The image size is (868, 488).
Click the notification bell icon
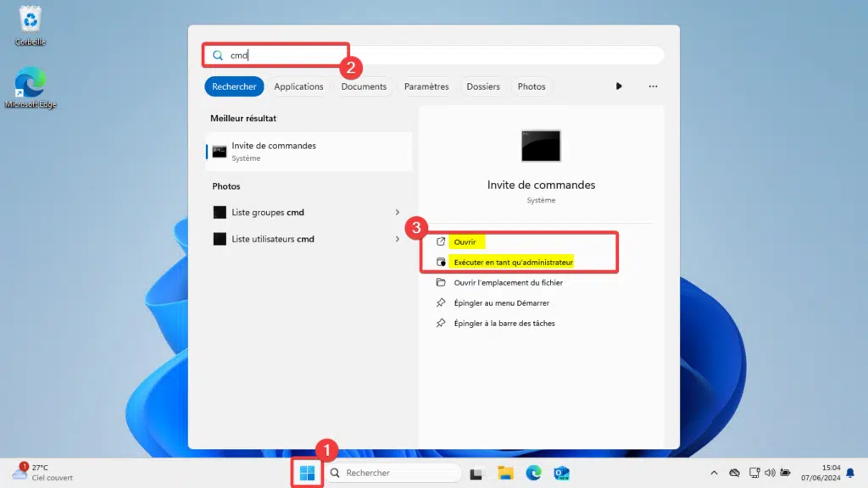850,473
